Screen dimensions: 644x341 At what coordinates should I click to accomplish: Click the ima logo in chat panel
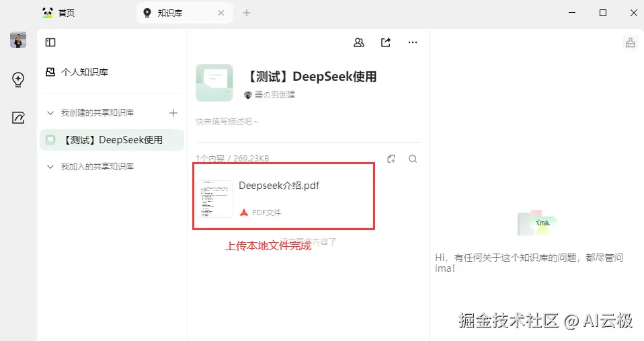537,223
